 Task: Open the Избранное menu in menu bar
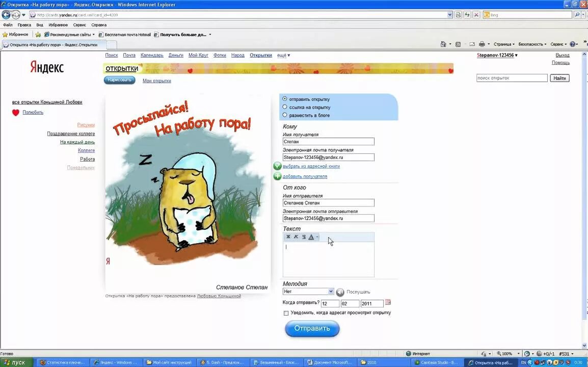[x=58, y=25]
